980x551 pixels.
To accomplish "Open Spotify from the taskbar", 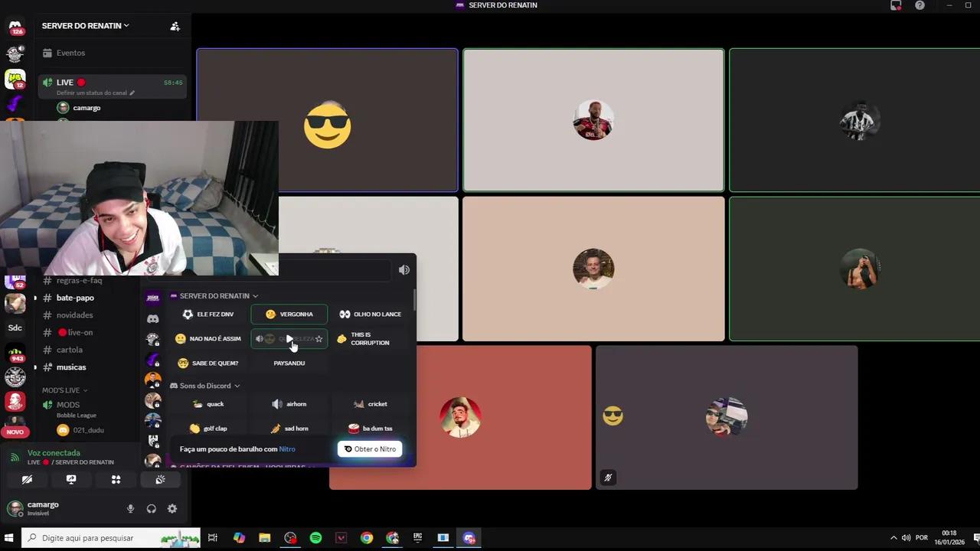I will pos(315,538).
